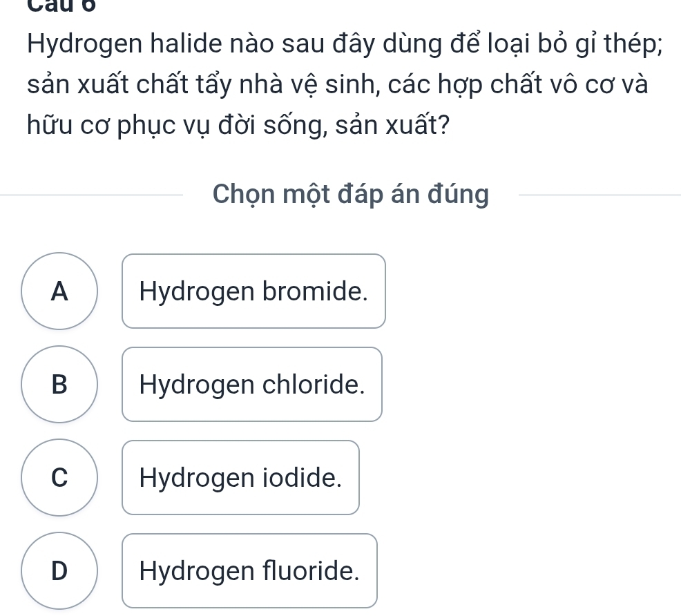Select answer option B circle
The image size is (681, 616).
pyautogui.click(x=60, y=384)
